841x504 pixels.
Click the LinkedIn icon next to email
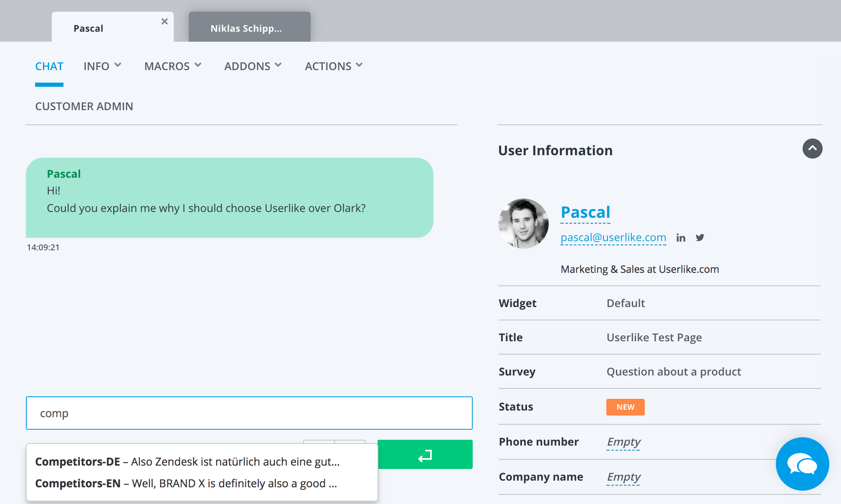click(681, 238)
